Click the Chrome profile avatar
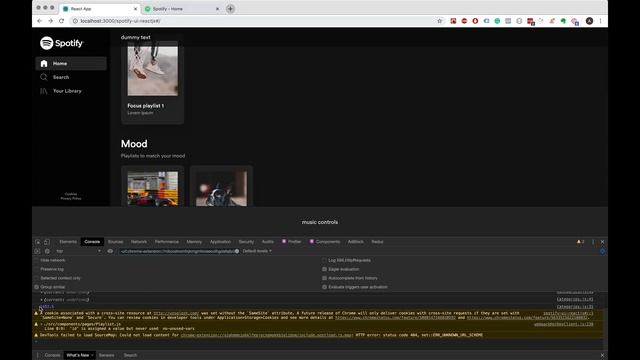 pyautogui.click(x=589, y=21)
